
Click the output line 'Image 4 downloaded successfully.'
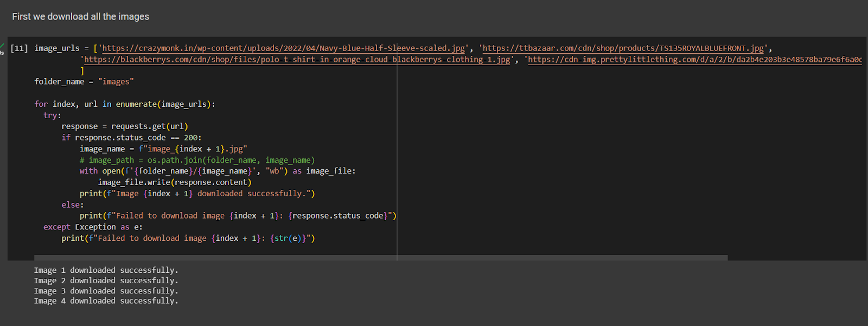click(106, 301)
